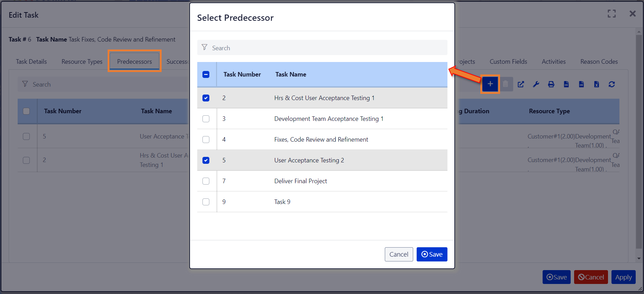The height and width of the screenshot is (294, 644).
Task: Check Development Team Acceptance Testing 1
Action: pyautogui.click(x=206, y=119)
